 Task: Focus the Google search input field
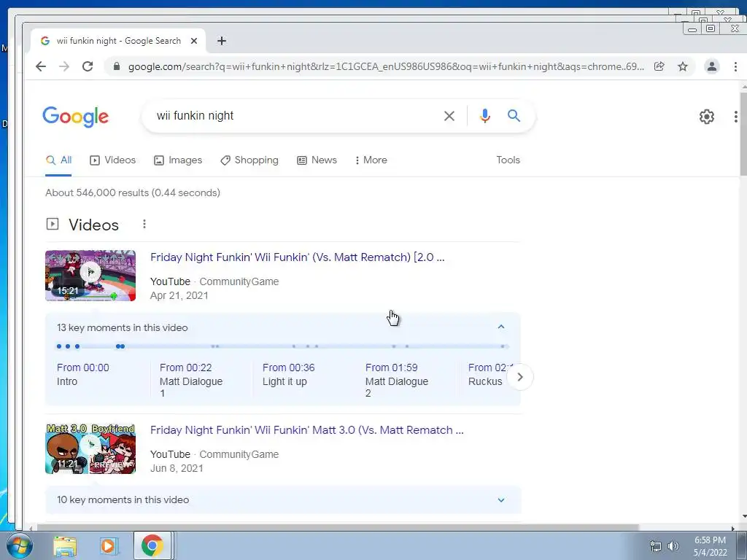click(x=295, y=116)
